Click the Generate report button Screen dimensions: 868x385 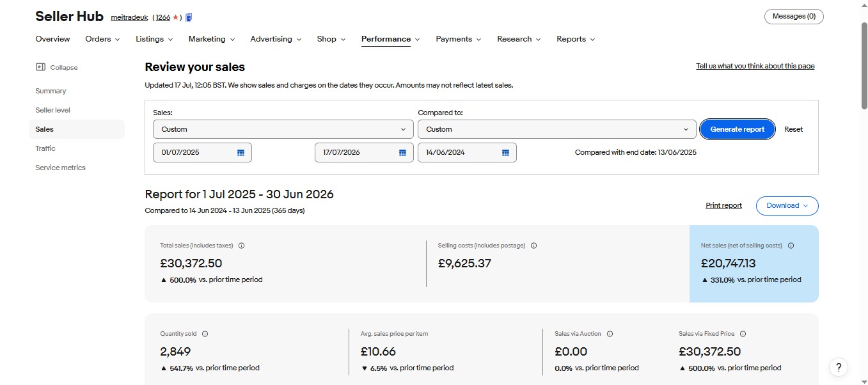[738, 129]
